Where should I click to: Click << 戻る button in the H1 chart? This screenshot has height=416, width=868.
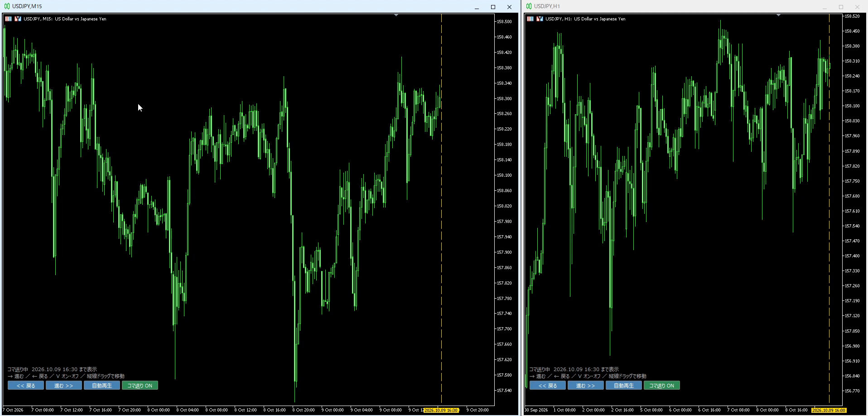[548, 386]
